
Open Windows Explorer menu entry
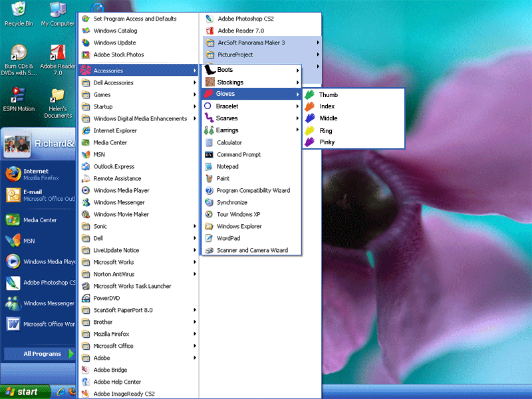click(x=251, y=226)
